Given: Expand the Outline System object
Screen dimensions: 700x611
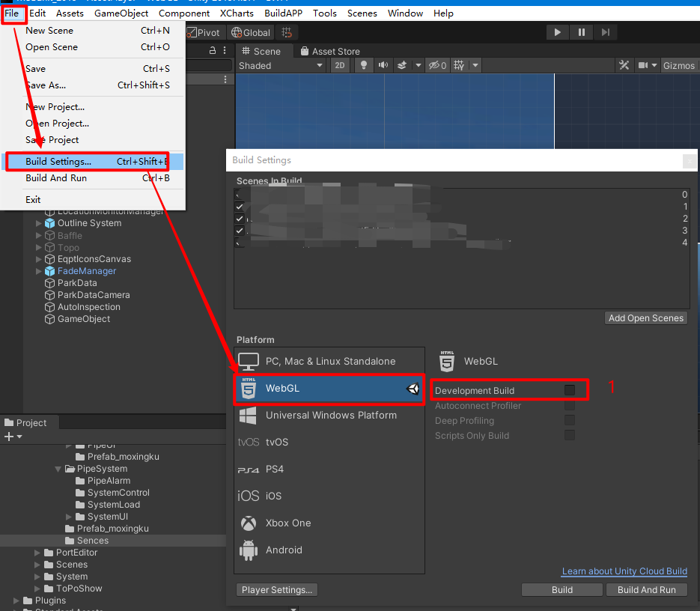Looking at the screenshot, I should (39, 223).
